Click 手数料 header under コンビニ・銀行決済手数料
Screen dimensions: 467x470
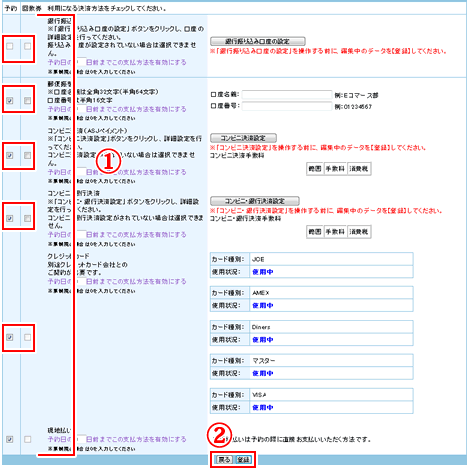(x=335, y=232)
